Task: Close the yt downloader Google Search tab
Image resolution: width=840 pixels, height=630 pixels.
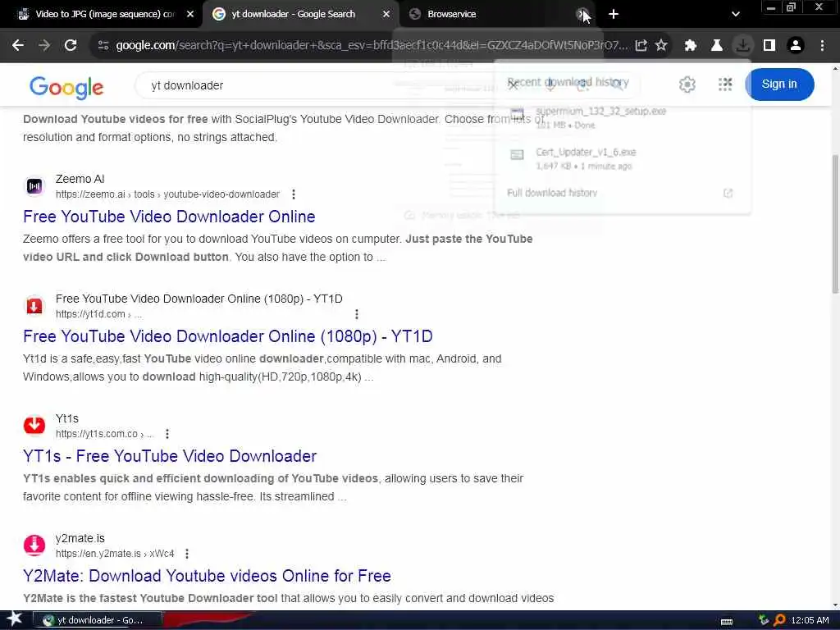Action: [x=386, y=15]
